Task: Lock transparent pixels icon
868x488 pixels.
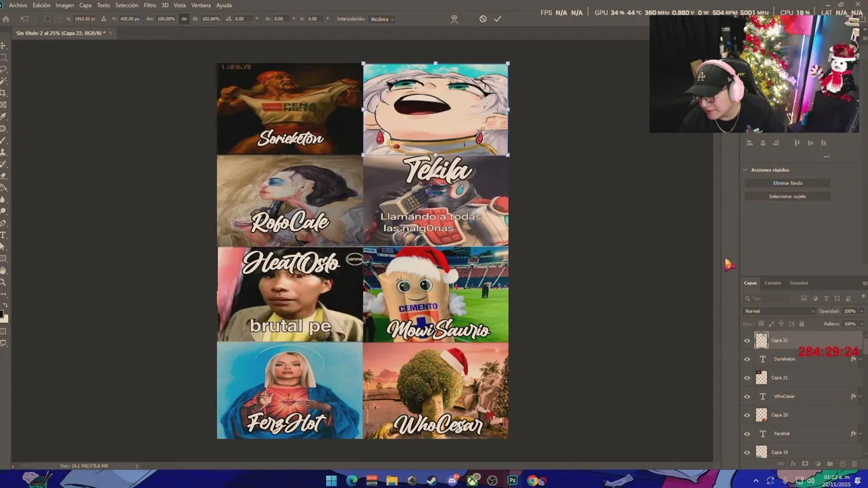Action: coord(761,324)
